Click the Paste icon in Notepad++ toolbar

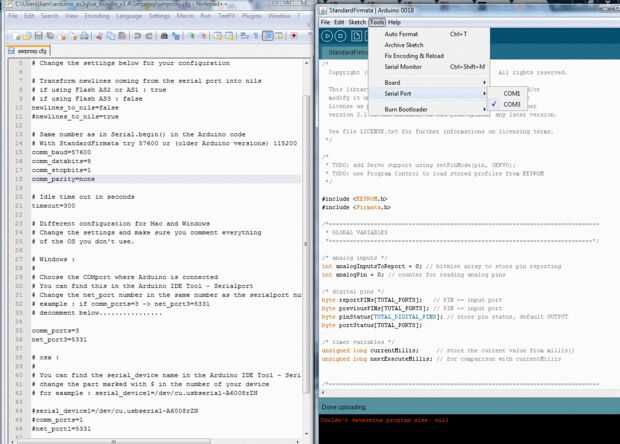click(x=122, y=36)
